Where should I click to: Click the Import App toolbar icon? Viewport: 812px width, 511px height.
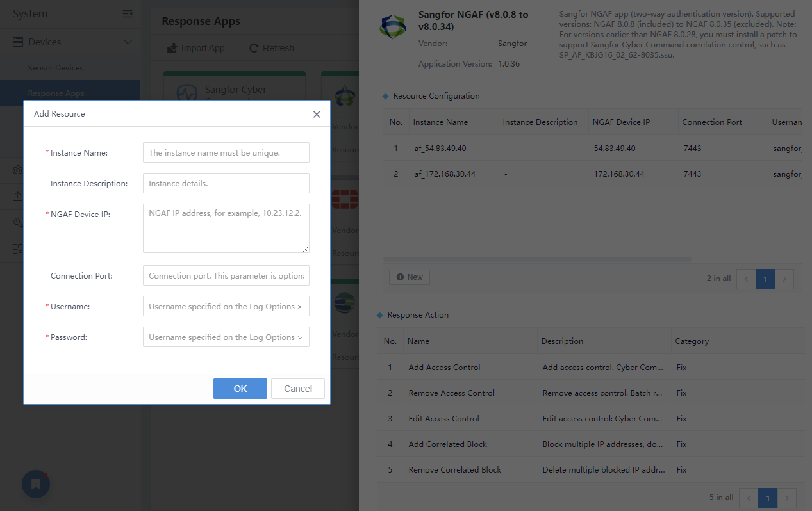[172, 48]
